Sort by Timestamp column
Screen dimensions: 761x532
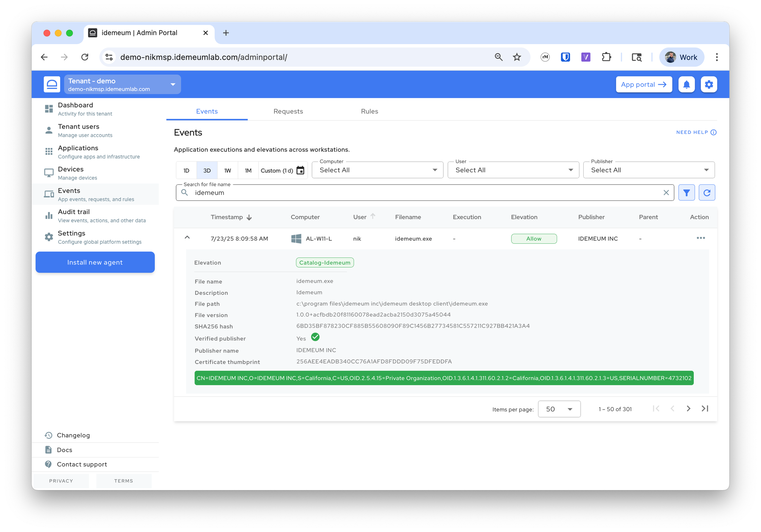(x=231, y=217)
